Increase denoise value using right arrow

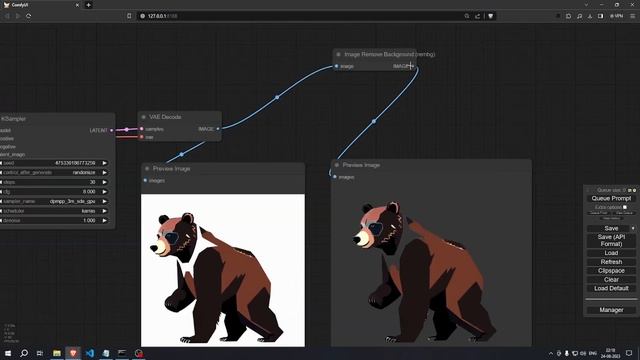click(105, 220)
